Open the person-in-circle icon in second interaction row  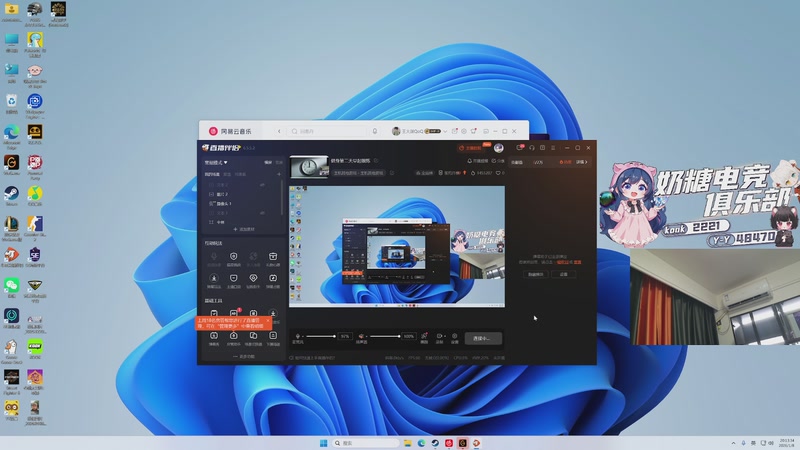point(214,280)
